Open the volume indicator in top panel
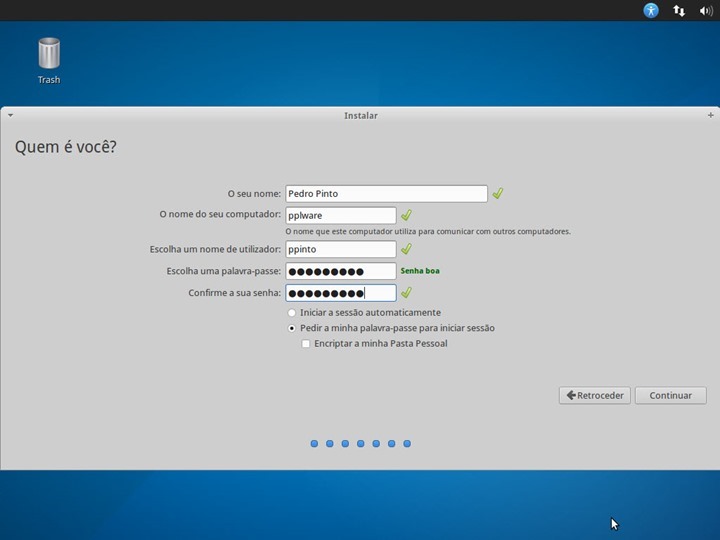The height and width of the screenshot is (540, 720). (x=706, y=10)
